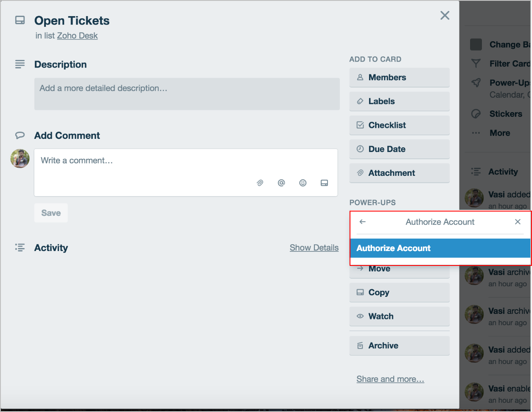This screenshot has height=412, width=532.
Task: Toggle Watch on this card
Action: click(x=399, y=316)
